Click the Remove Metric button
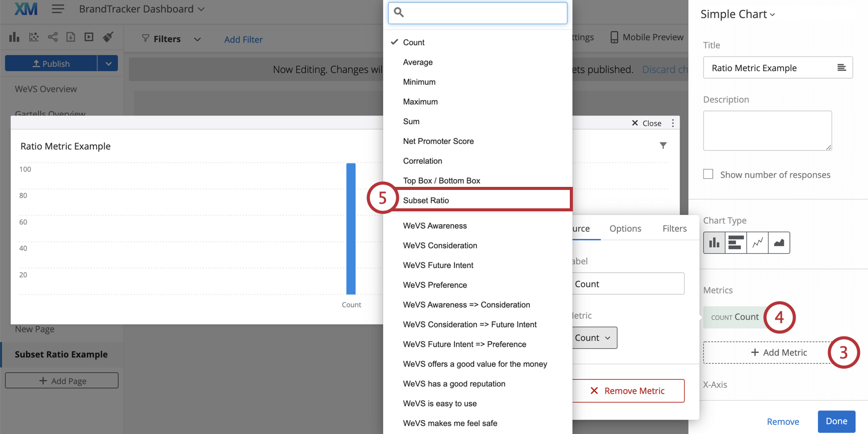This screenshot has width=868, height=434. 628,391
